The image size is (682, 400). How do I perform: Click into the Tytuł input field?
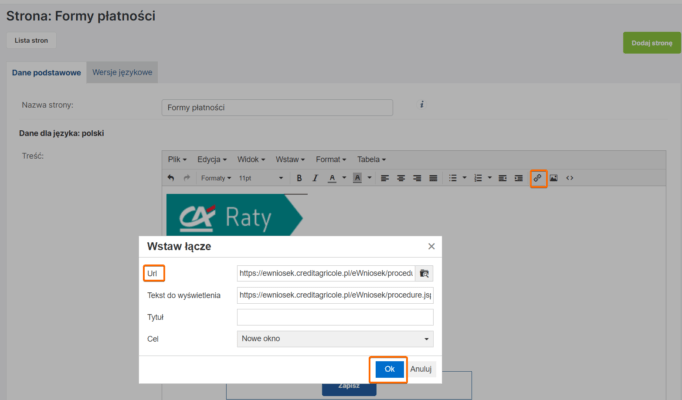pos(335,317)
